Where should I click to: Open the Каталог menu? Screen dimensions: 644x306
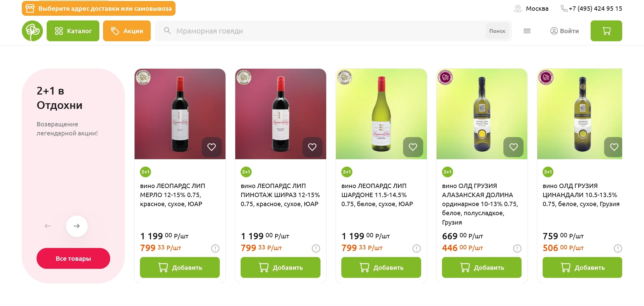pos(73,31)
